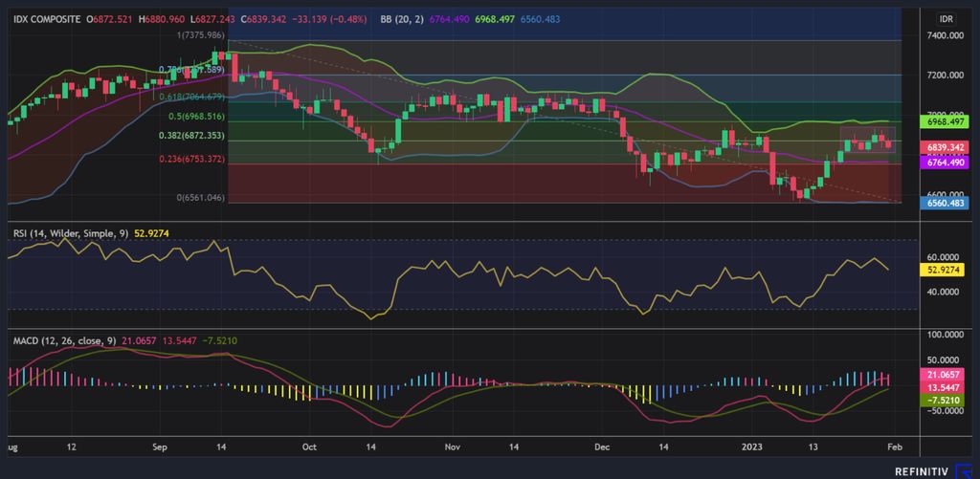This screenshot has width=980, height=479.
Task: Click the IDX COMPOSITE symbol title
Action: [x=47, y=19]
